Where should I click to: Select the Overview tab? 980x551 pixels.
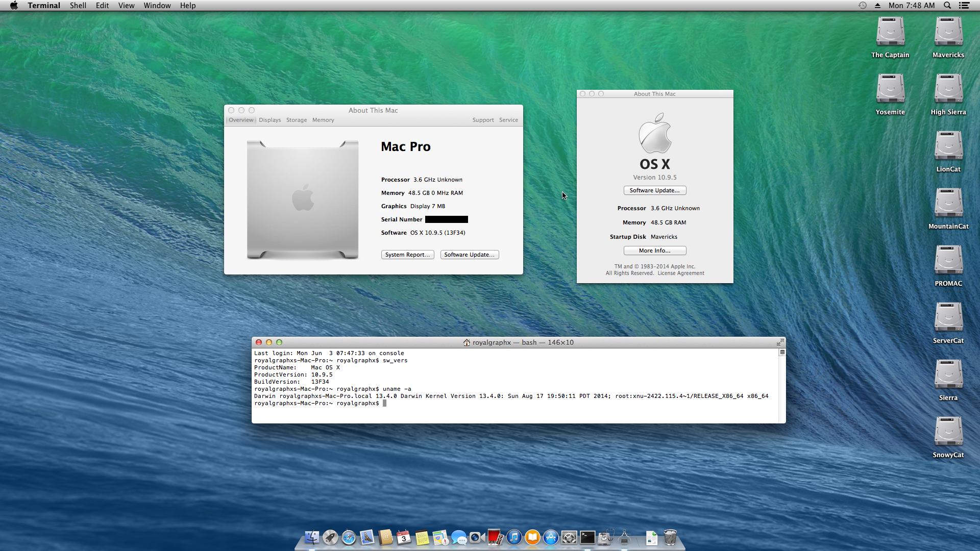tap(241, 120)
